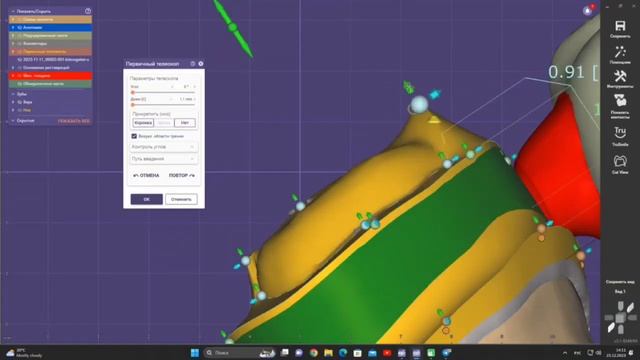Click the help icon in Show/Hide panel header

(x=88, y=11)
